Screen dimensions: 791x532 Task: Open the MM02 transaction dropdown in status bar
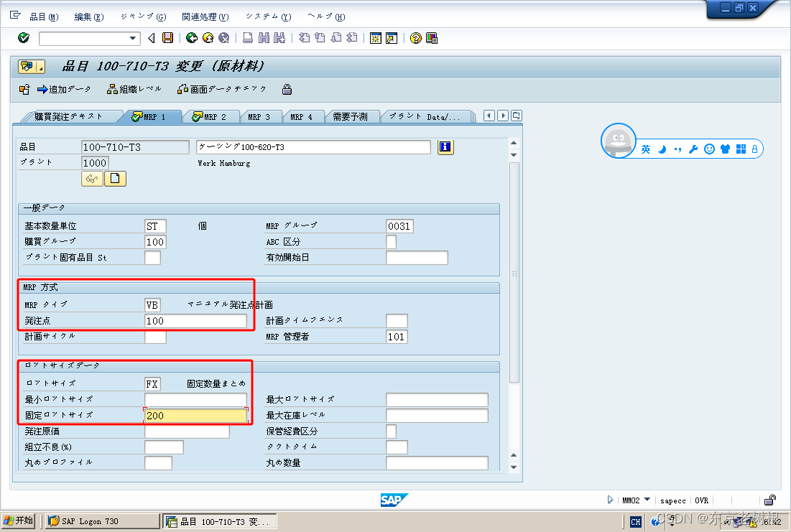(x=646, y=500)
